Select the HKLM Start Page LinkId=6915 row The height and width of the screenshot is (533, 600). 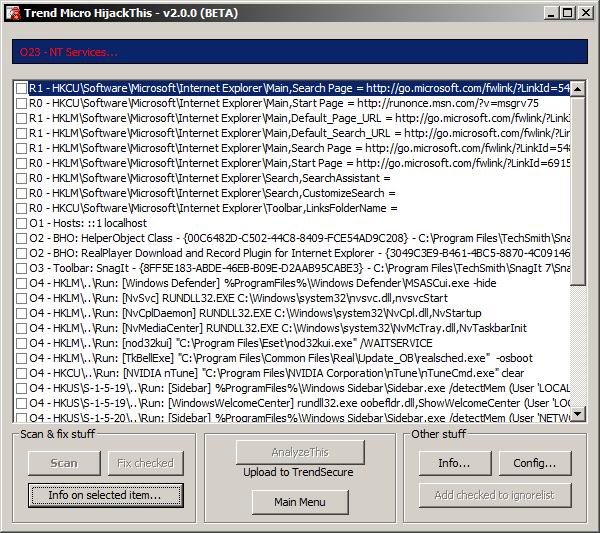tap(293, 163)
